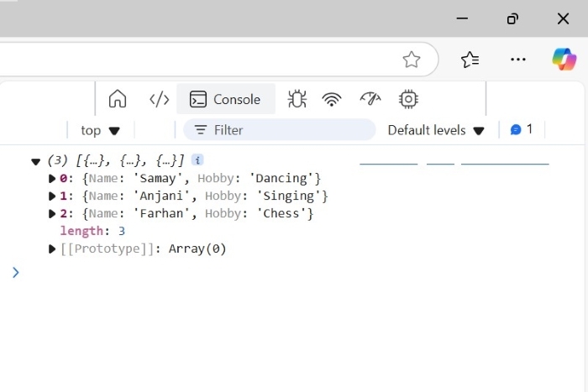Click the array info 'i' badge
Screen dimensions: 588x392
(x=197, y=160)
